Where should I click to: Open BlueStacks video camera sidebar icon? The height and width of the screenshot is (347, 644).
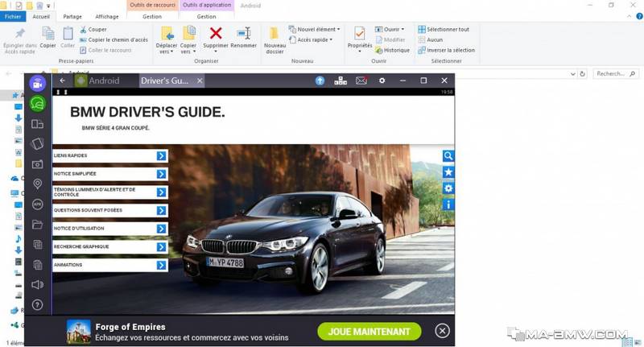37,84
